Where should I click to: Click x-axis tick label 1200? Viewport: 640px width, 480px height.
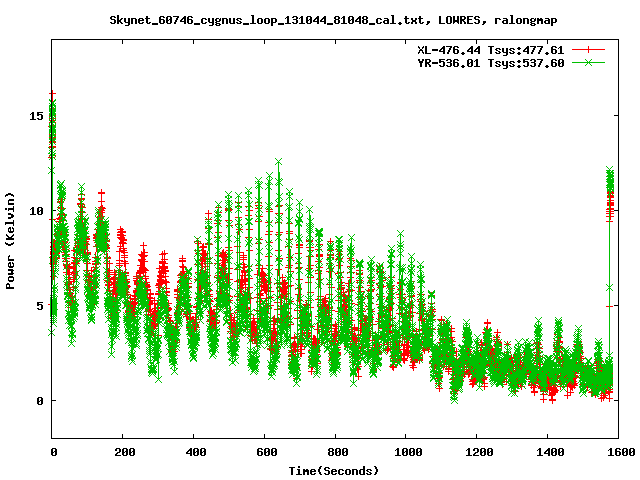[479, 452]
